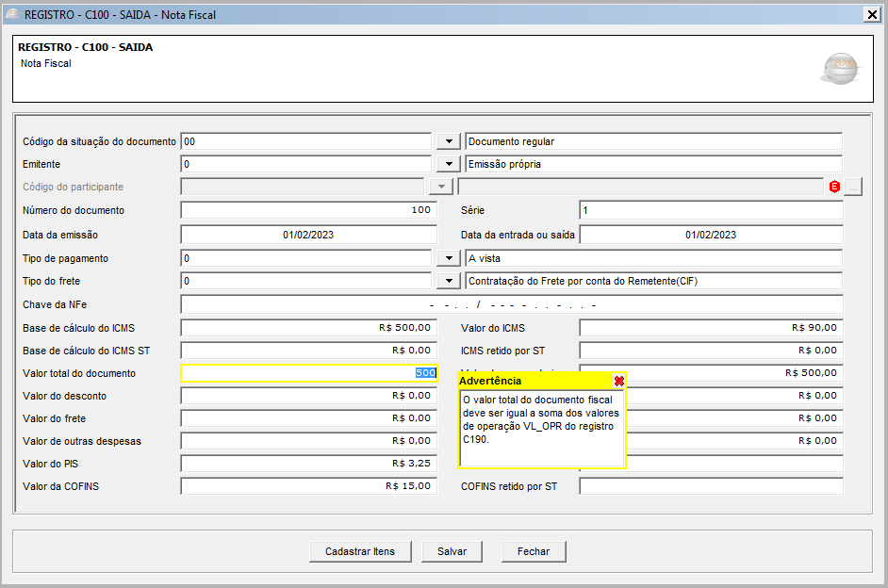The width and height of the screenshot is (888, 588).
Task: Click the Valor do ICMS field
Action: click(712, 328)
